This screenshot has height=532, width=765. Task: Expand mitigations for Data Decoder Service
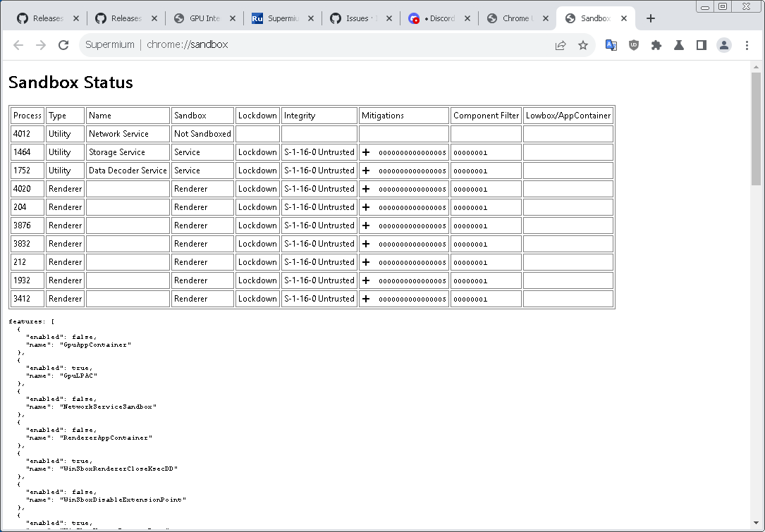[x=366, y=171]
